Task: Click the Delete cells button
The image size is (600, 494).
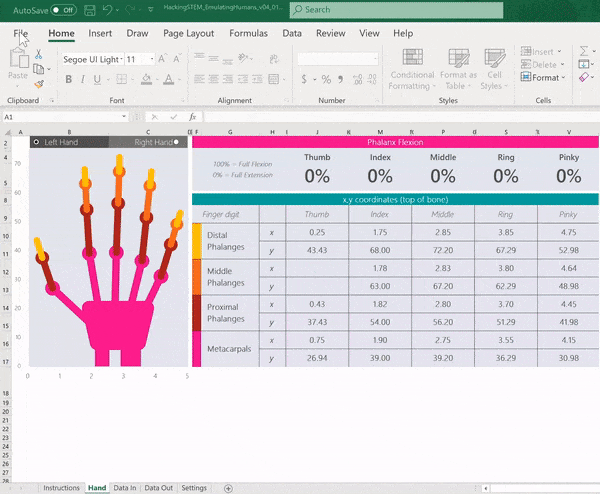Action: point(542,64)
